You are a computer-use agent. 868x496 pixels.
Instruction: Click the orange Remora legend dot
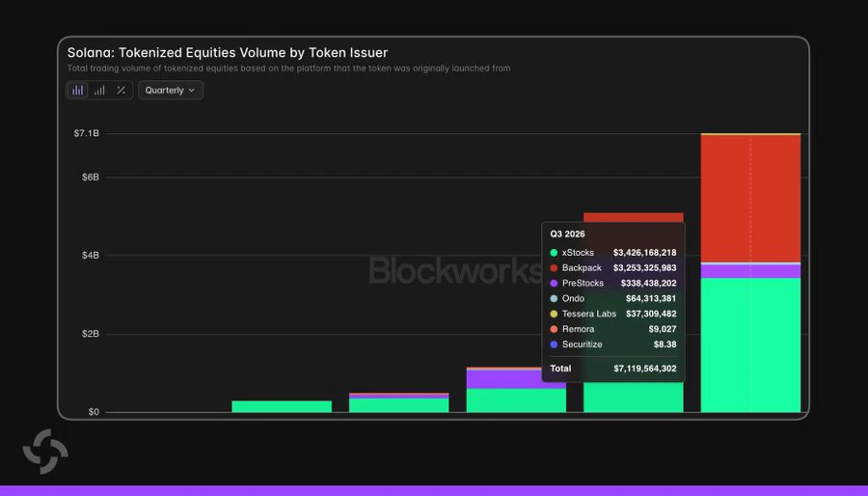click(x=554, y=329)
